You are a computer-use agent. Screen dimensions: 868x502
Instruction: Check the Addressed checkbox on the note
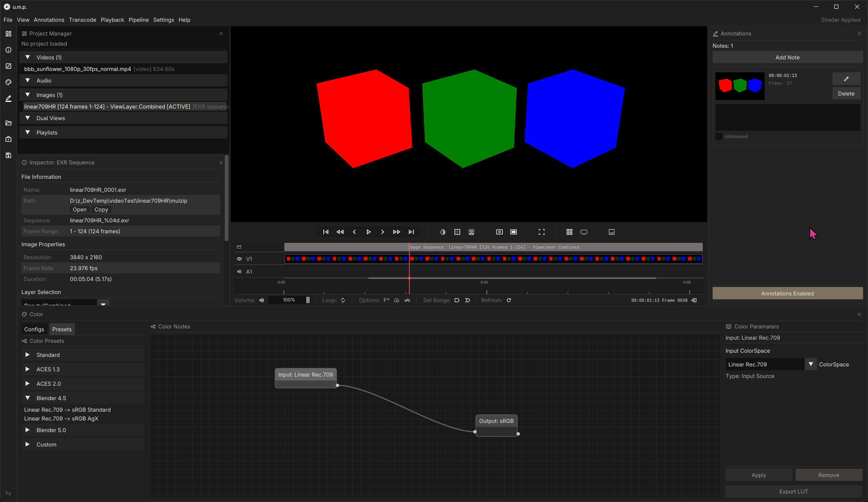[x=719, y=136]
